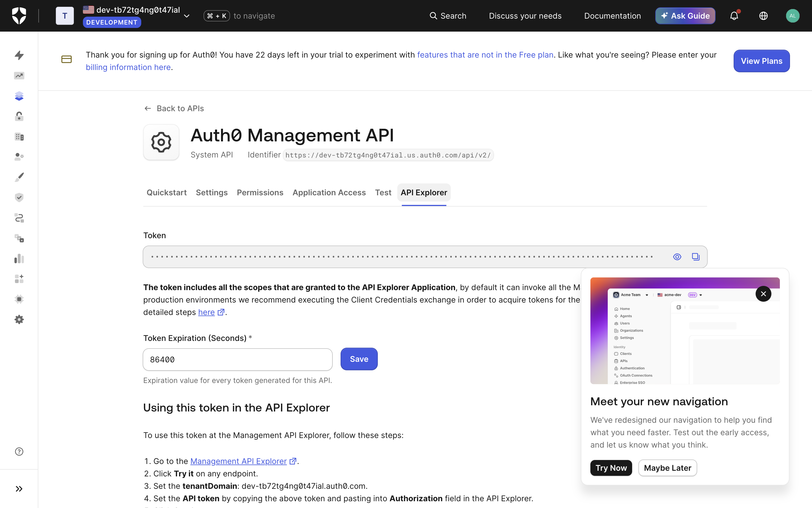812x508 pixels.
Task: Expand the tenant switcher dropdown chevron
Action: [x=187, y=16]
